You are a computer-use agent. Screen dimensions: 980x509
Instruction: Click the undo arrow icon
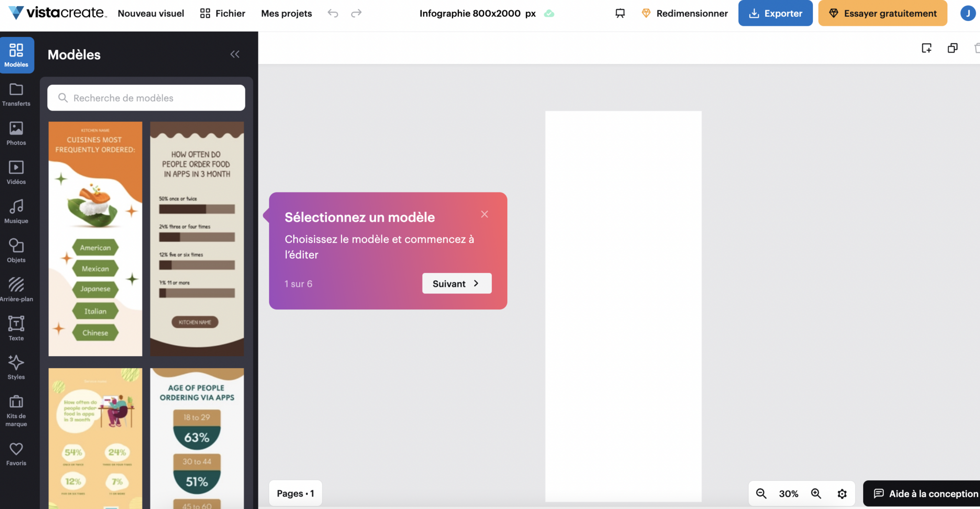[333, 13]
